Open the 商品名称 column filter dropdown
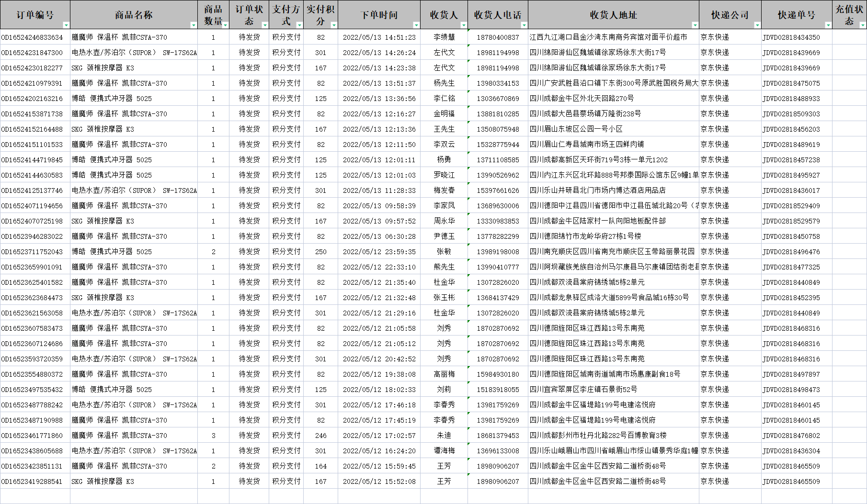Viewport: 867px width, 504px height. (194, 25)
